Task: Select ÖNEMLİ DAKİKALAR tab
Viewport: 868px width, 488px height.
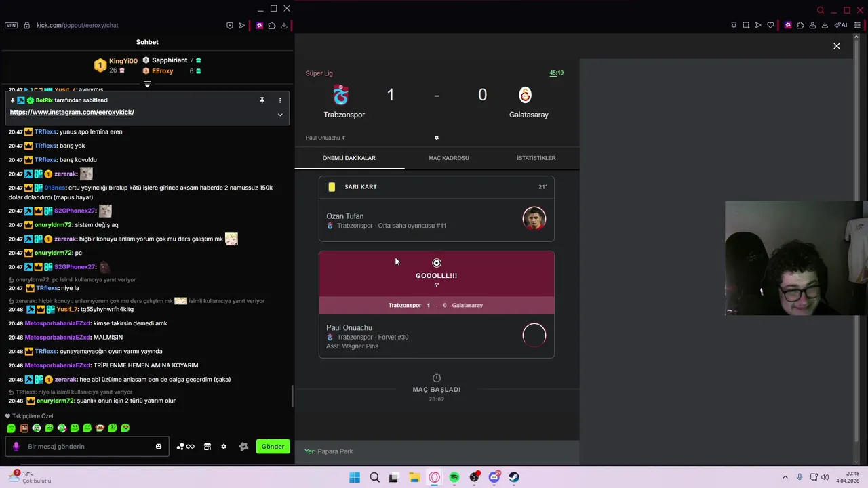Action: point(349,158)
